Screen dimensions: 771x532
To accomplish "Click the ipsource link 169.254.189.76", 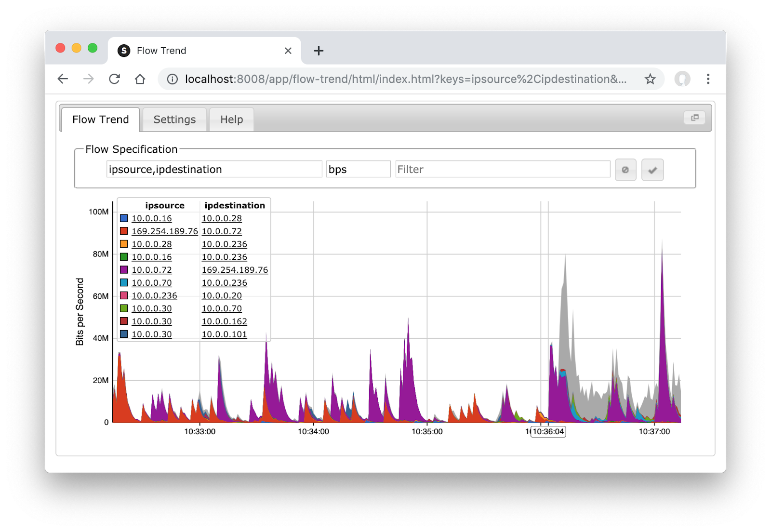I will 165,231.
